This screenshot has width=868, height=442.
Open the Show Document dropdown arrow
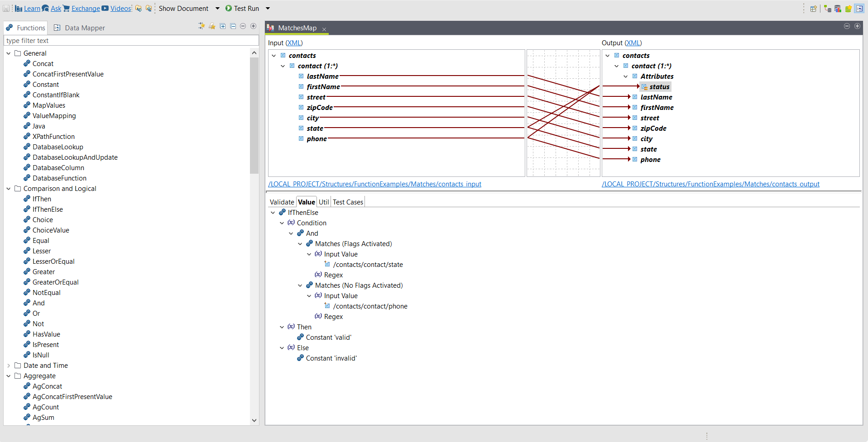[x=217, y=9]
